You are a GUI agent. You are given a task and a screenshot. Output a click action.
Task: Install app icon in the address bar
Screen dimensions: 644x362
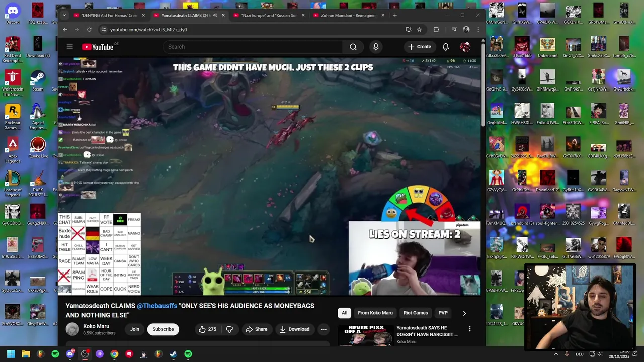coord(408,30)
